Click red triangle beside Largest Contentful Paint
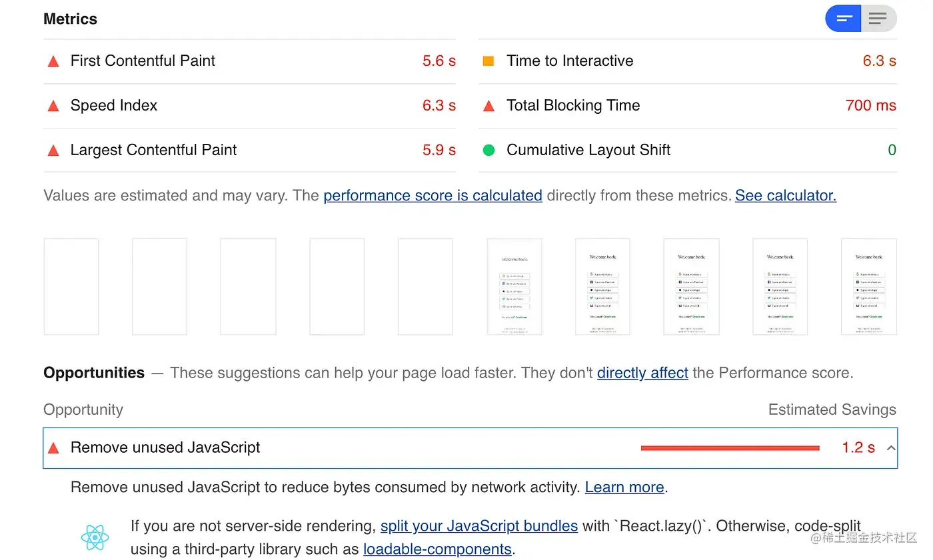Viewport: 933px width, 560px height. (53, 150)
